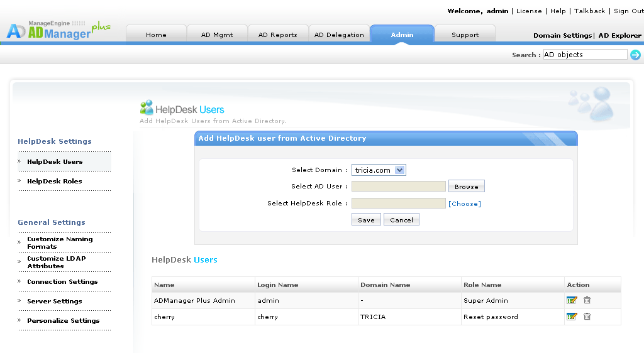Click the Choose link for HelpDesk role
The width and height of the screenshot is (644, 353).
pos(465,204)
